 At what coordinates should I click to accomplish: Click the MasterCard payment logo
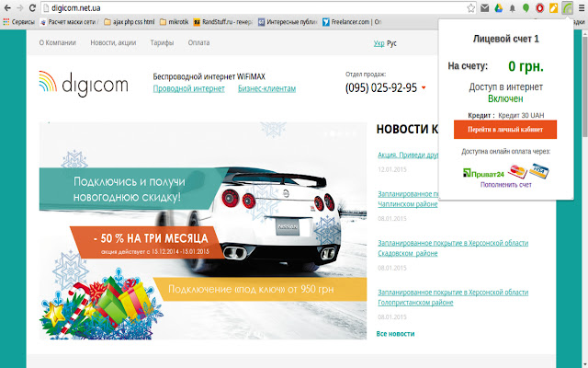517,172
